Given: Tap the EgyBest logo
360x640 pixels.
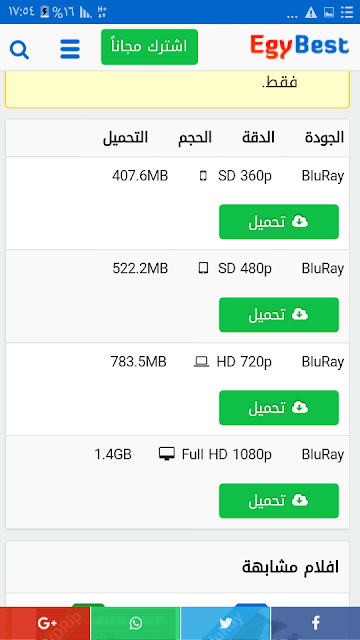Looking at the screenshot, I should [x=300, y=46].
